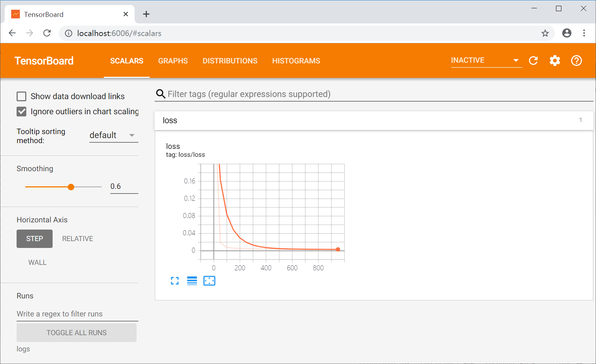Click the loss curve end point marker

[338, 249]
